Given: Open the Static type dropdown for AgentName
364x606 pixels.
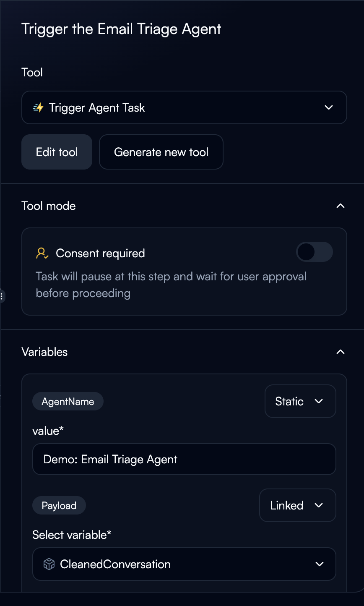Looking at the screenshot, I should (300, 401).
